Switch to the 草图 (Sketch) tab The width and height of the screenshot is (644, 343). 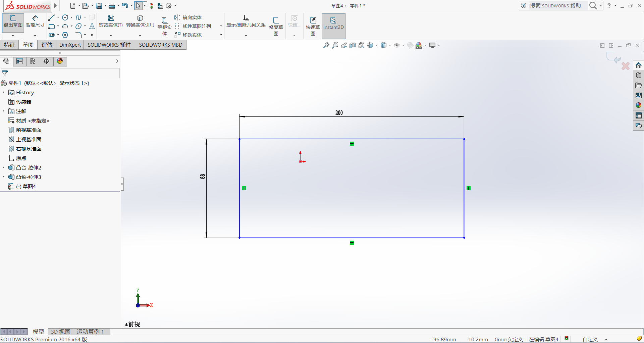coord(28,45)
